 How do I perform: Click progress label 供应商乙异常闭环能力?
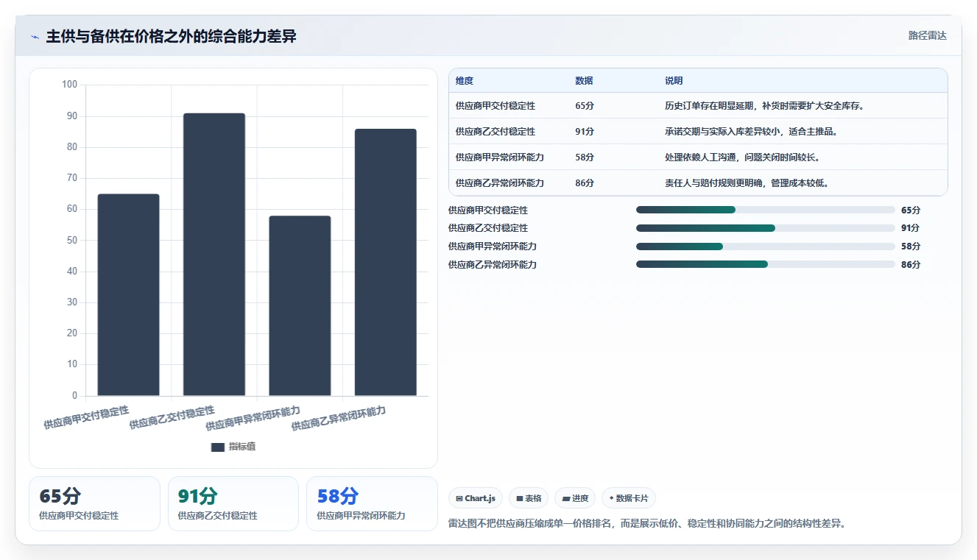[493, 264]
